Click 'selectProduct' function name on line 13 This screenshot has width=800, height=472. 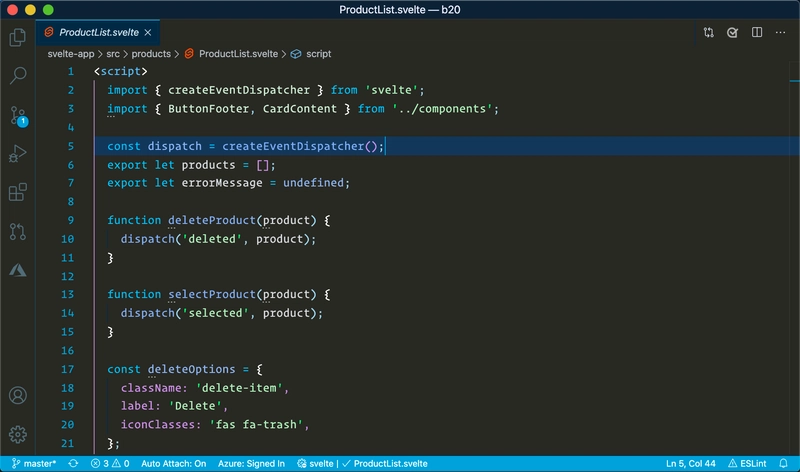click(x=212, y=294)
